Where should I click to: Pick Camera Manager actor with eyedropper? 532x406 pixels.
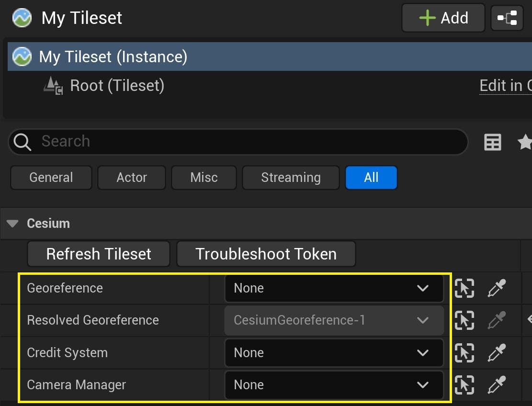[497, 385]
